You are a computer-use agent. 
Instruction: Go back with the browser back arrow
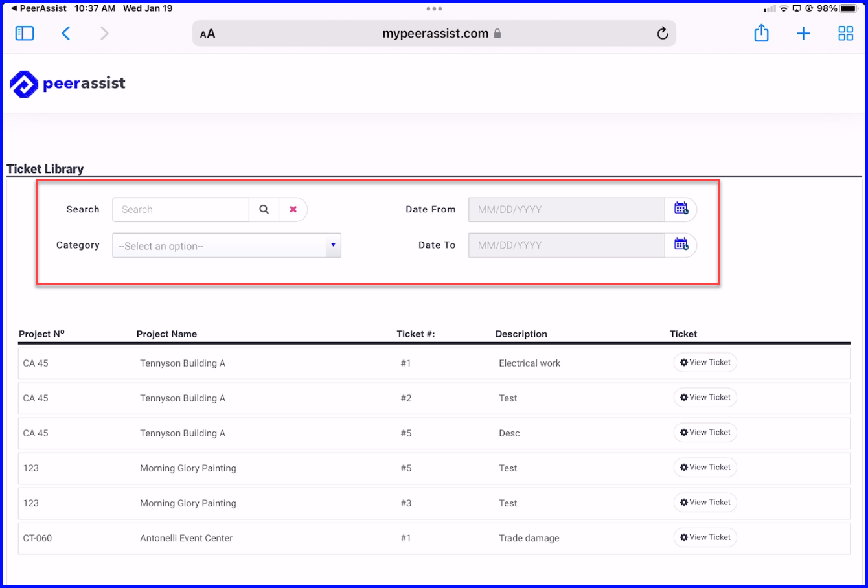[65, 33]
